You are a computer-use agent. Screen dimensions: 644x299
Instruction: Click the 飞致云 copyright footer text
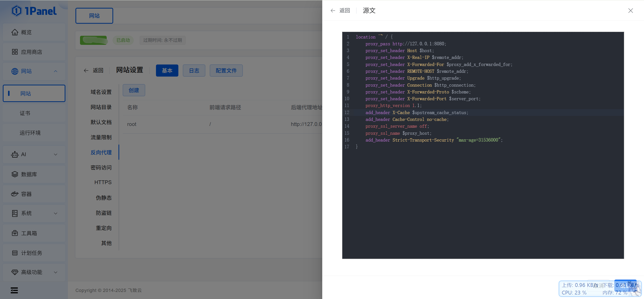point(135,290)
